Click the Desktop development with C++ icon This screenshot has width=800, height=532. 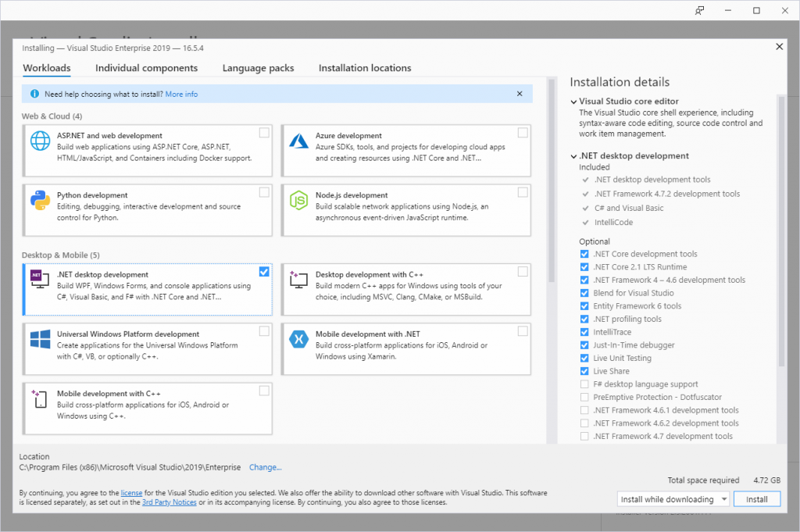coord(298,280)
